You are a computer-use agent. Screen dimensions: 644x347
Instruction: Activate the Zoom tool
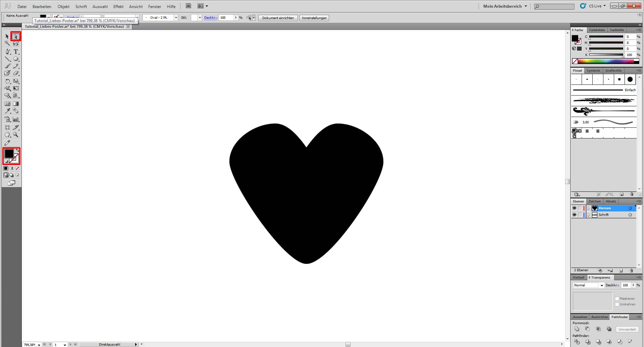point(15,135)
